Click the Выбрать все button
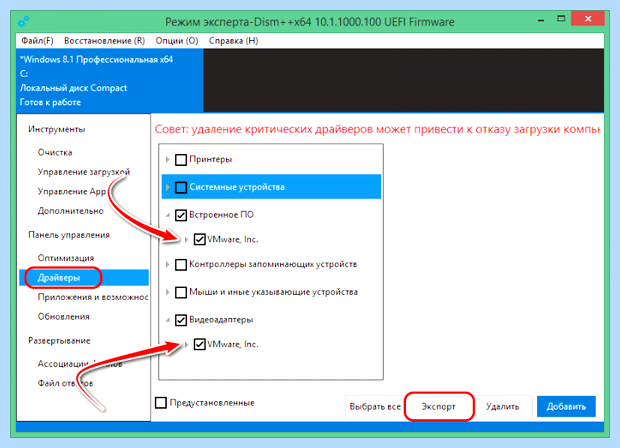 click(375, 406)
